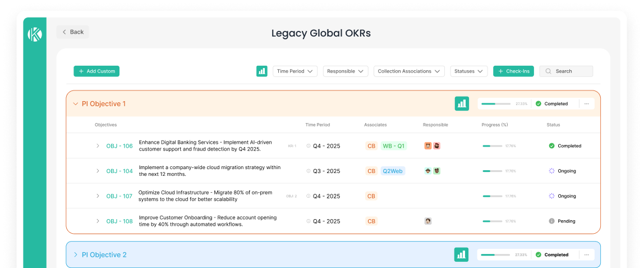
Task: Click the progress bar in OBJ - 107 row
Action: coord(493,196)
